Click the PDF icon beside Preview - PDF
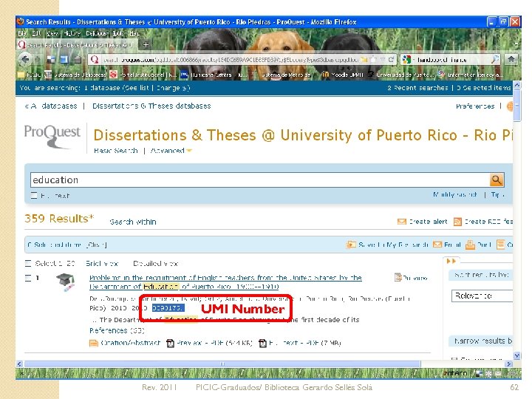This screenshot has height=399, width=532. tap(171, 343)
